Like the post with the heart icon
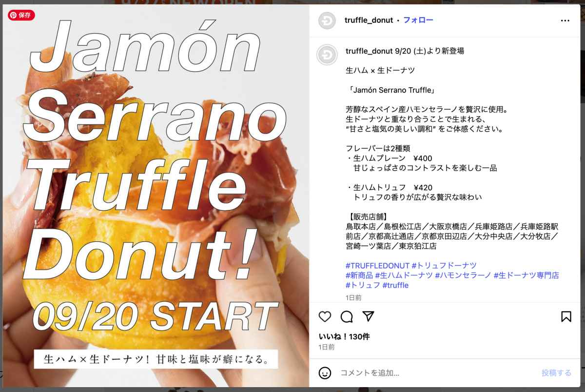 tap(325, 316)
